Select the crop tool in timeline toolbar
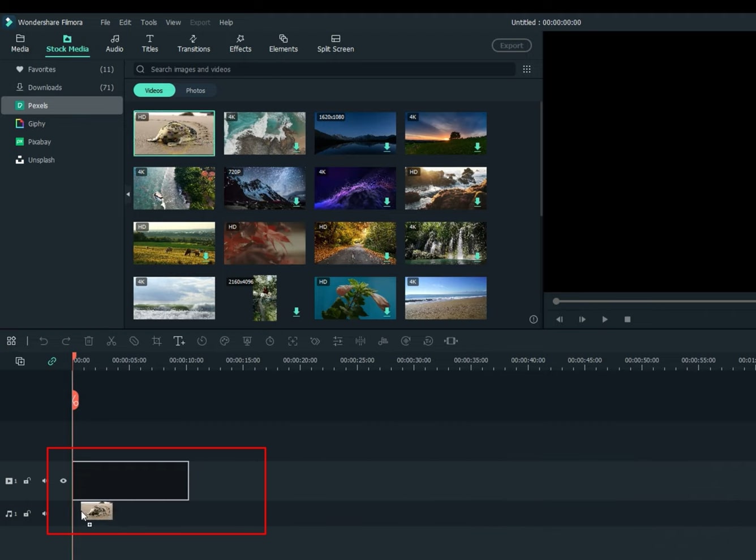 click(x=157, y=341)
